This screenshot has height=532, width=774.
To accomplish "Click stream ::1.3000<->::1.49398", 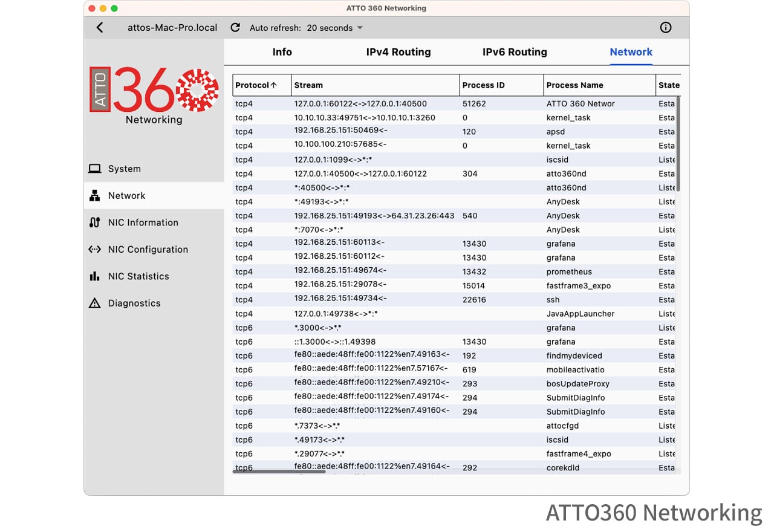I will 335,342.
